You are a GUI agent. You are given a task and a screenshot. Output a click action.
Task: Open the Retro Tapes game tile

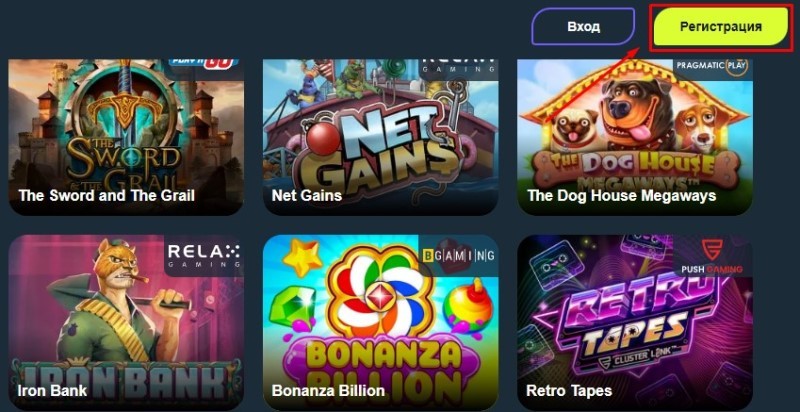(x=635, y=323)
